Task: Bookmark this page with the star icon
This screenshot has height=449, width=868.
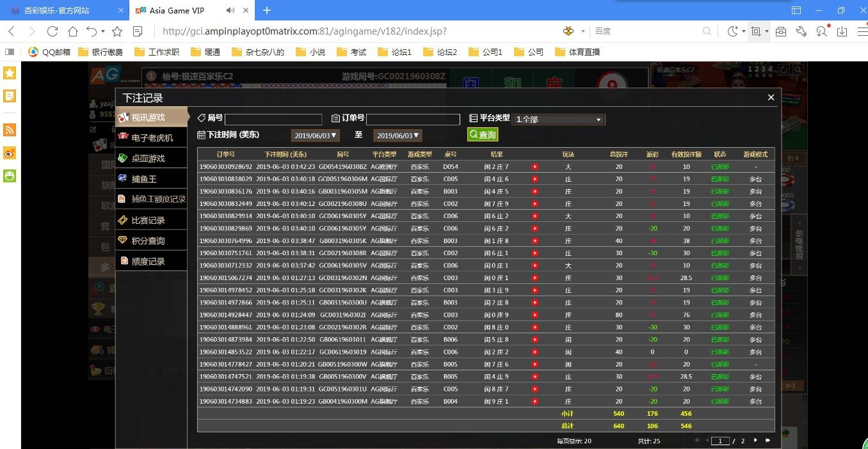Action: point(117,31)
